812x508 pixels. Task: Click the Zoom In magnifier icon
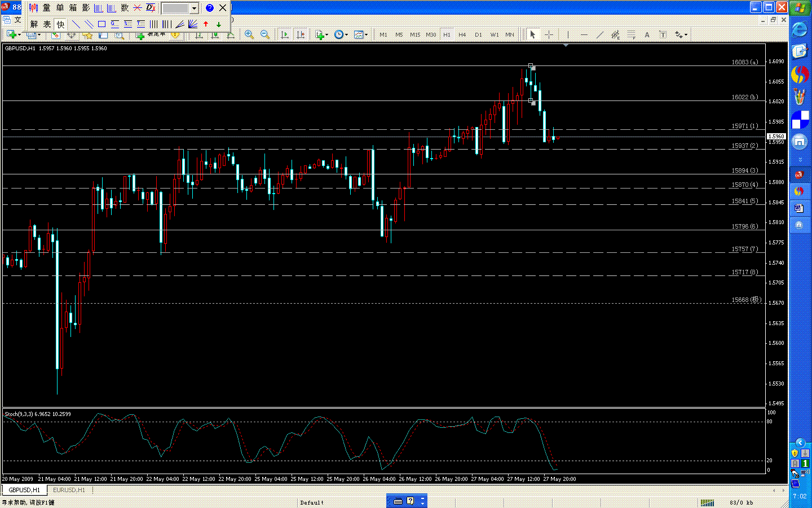[249, 34]
